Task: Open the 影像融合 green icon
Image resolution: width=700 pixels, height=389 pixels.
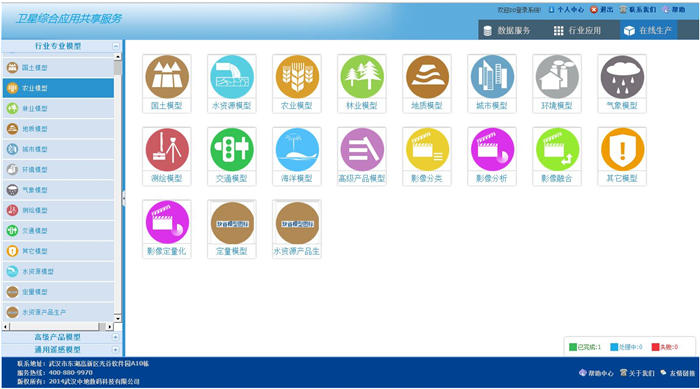Action: click(x=557, y=156)
